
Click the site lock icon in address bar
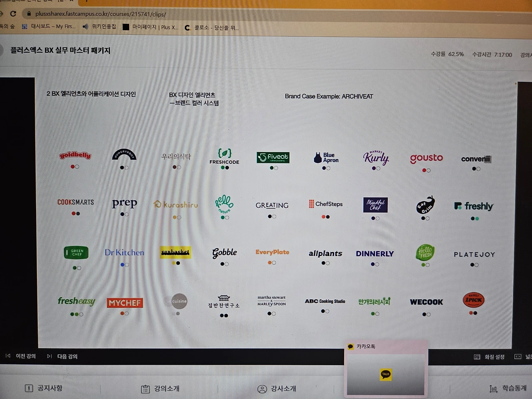pyautogui.click(x=29, y=14)
